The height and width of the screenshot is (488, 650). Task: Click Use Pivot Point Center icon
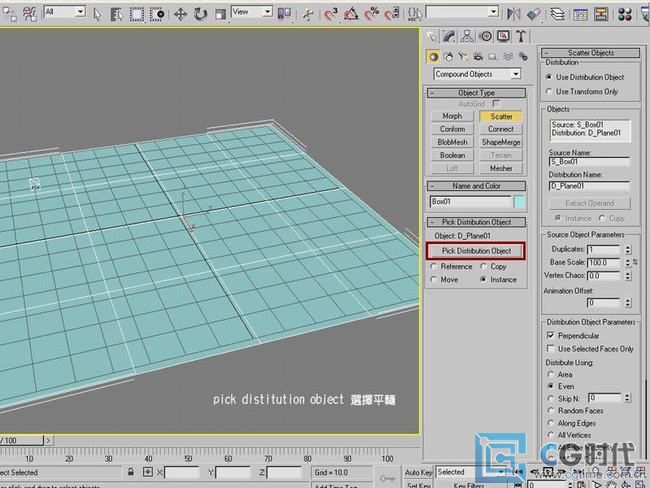pyautogui.click(x=284, y=14)
